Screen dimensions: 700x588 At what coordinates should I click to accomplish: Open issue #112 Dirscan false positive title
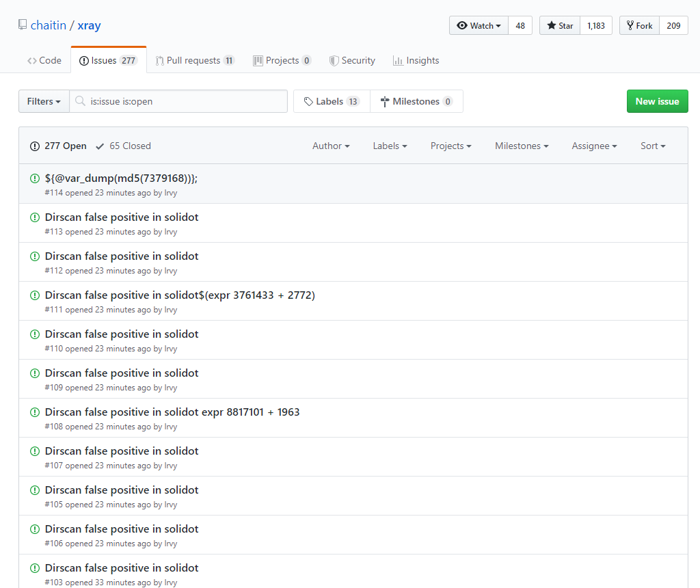(x=122, y=256)
